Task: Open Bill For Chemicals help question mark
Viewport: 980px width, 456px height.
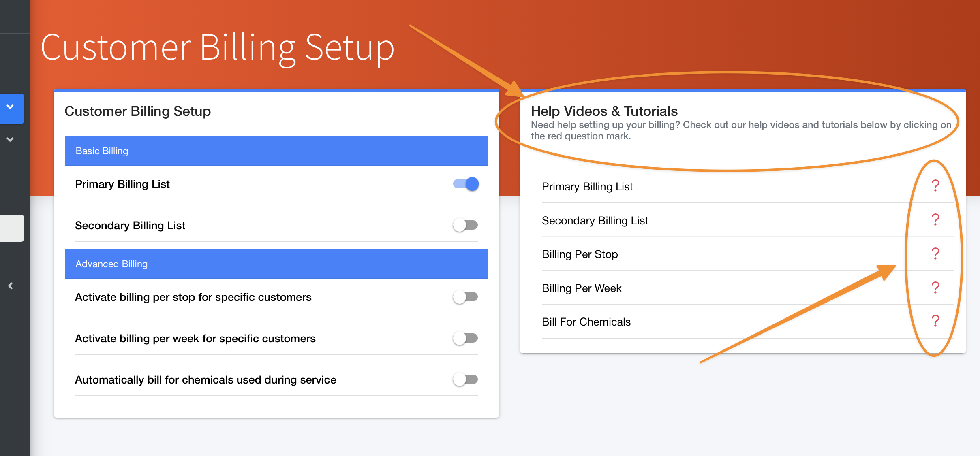Action: tap(935, 321)
